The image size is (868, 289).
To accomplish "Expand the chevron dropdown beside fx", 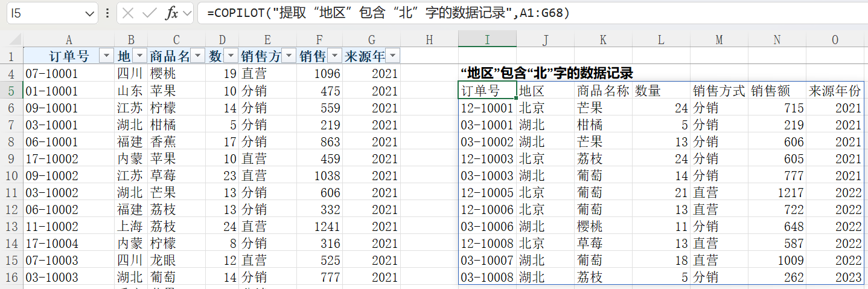I will pyautogui.click(x=187, y=13).
